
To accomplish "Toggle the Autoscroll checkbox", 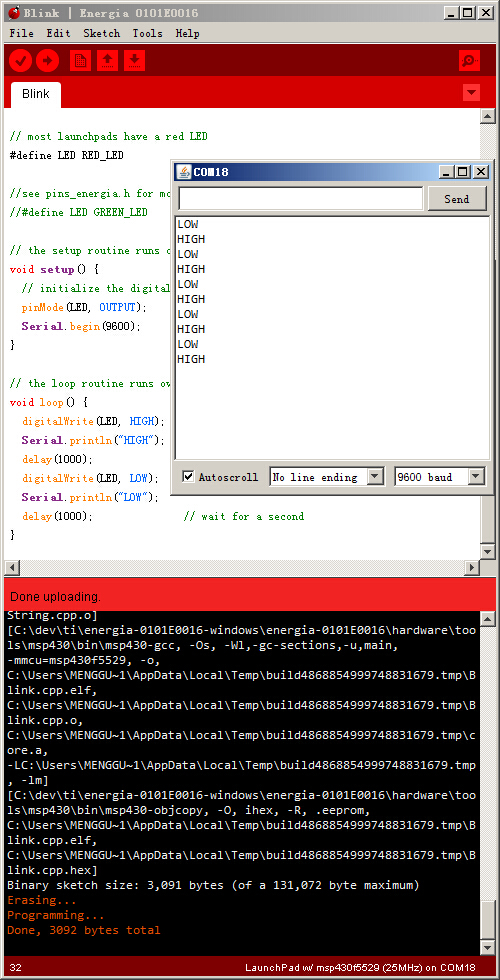I will click(x=188, y=477).
